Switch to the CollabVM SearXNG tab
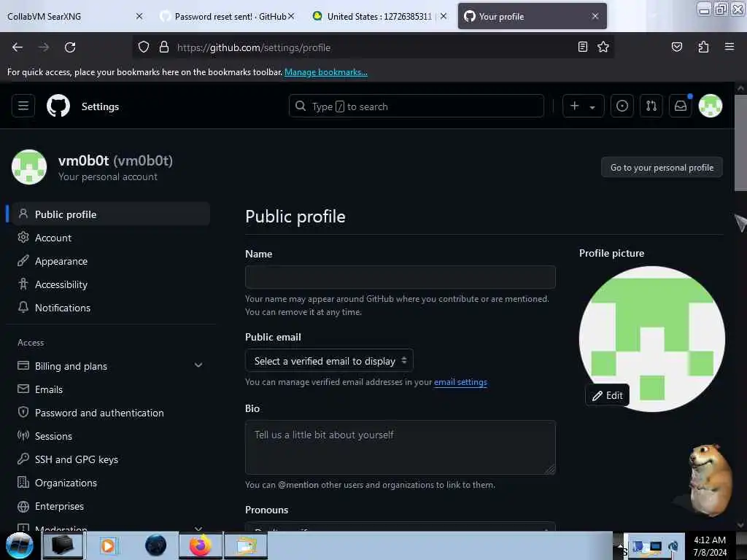The height and width of the screenshot is (560, 747). tap(74, 16)
